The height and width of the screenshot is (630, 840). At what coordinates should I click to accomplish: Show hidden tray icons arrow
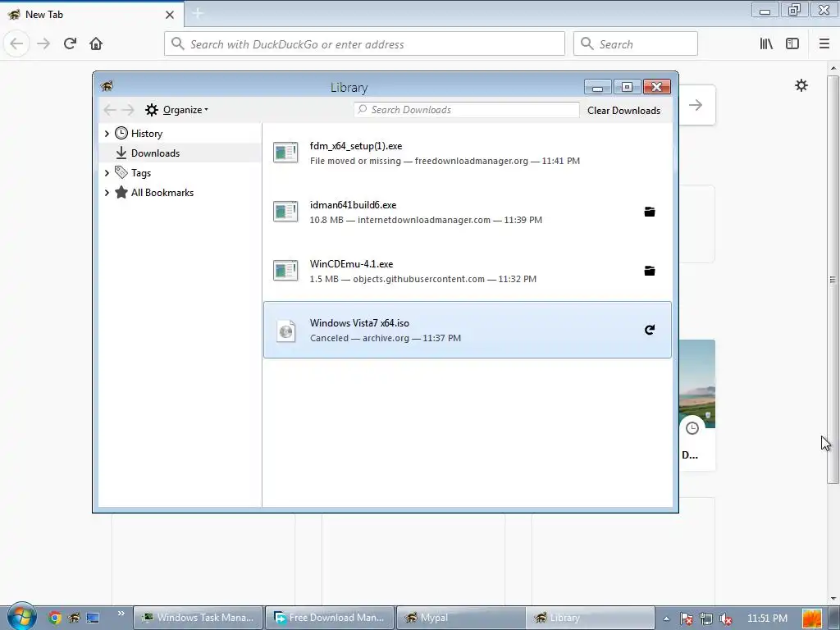click(x=666, y=619)
